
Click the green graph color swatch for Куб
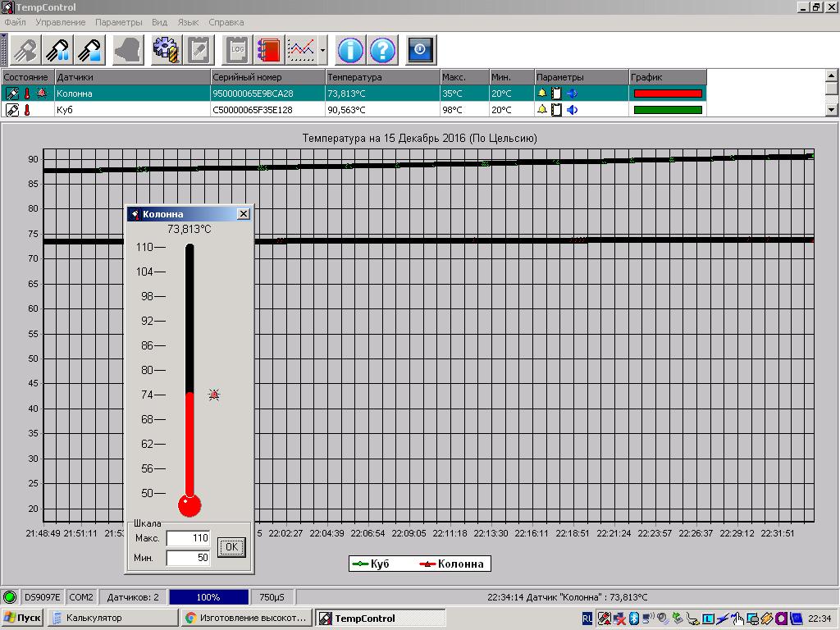pyautogui.click(x=668, y=110)
